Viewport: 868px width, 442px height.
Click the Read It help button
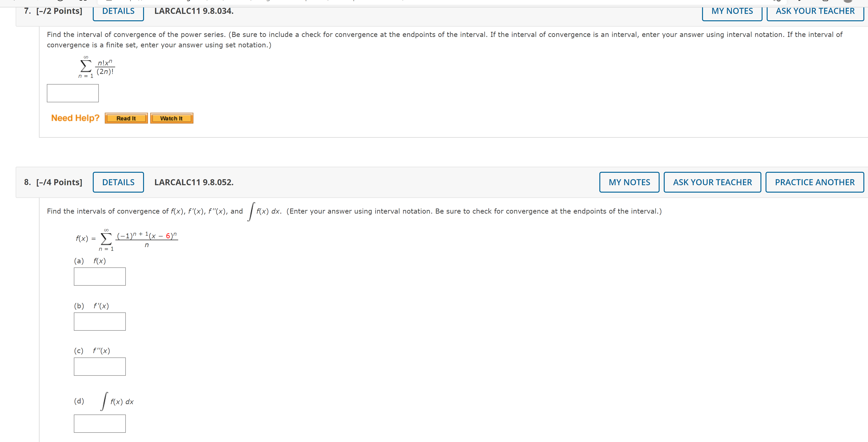pos(126,118)
